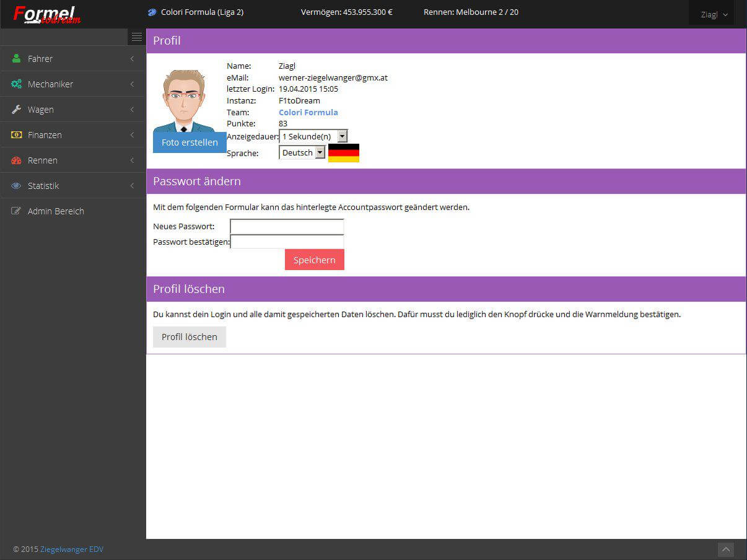This screenshot has width=747, height=560.
Task: Click the Profil löschen button
Action: 190,337
